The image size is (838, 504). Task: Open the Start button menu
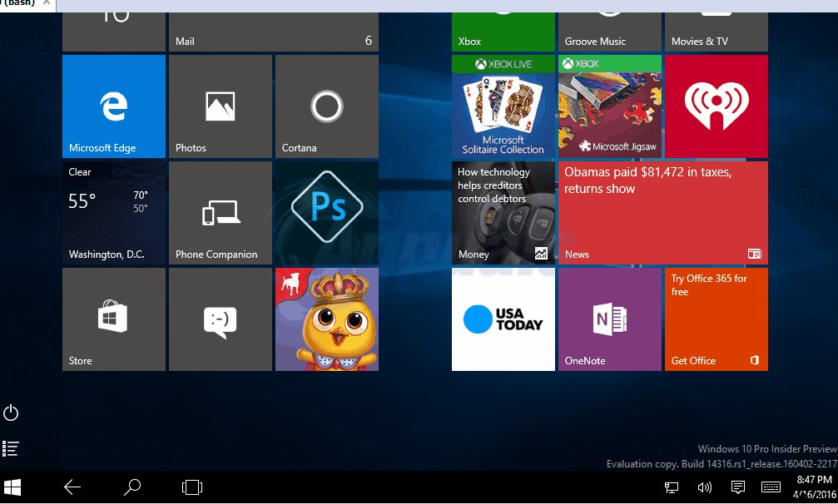[x=12, y=487]
